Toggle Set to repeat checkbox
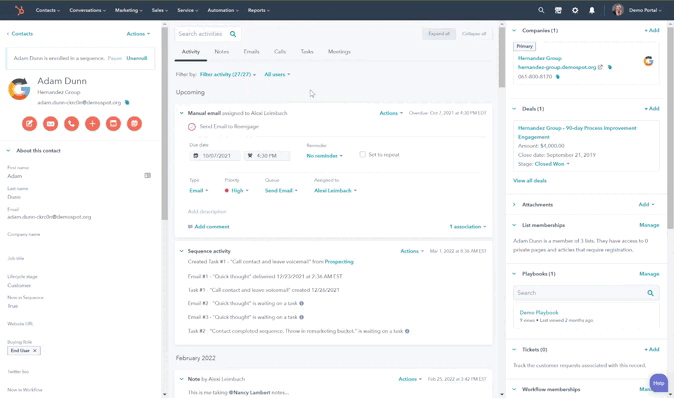Image resolution: width=674 pixels, height=398 pixels. click(362, 154)
